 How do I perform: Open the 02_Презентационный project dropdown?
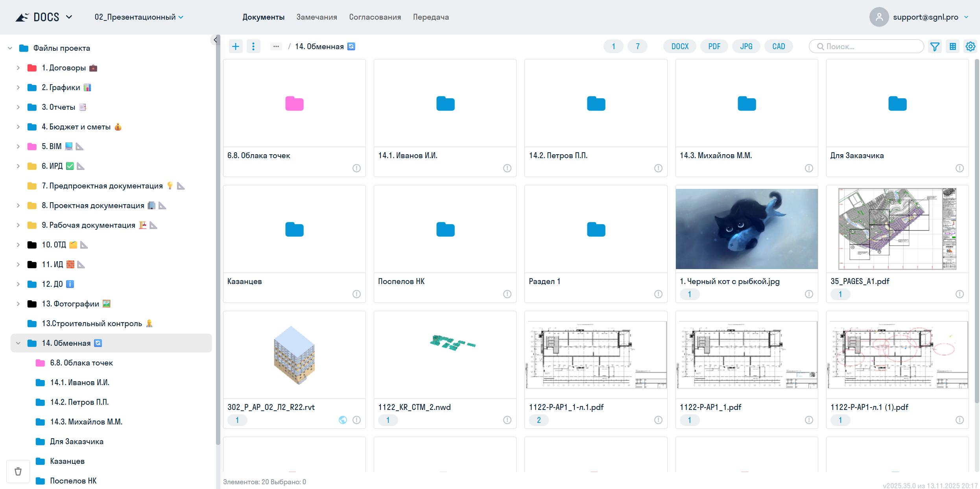point(139,17)
